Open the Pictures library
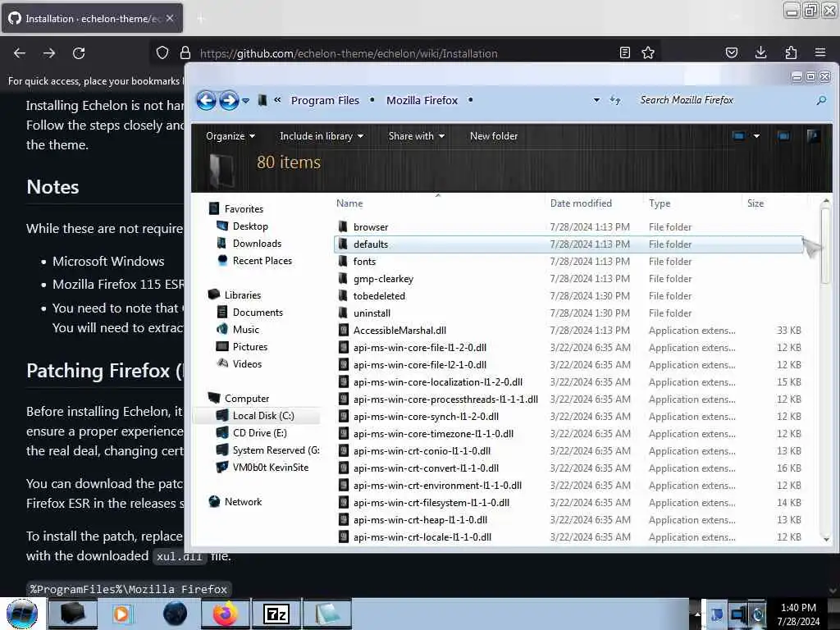The height and width of the screenshot is (630, 840). tap(242, 347)
